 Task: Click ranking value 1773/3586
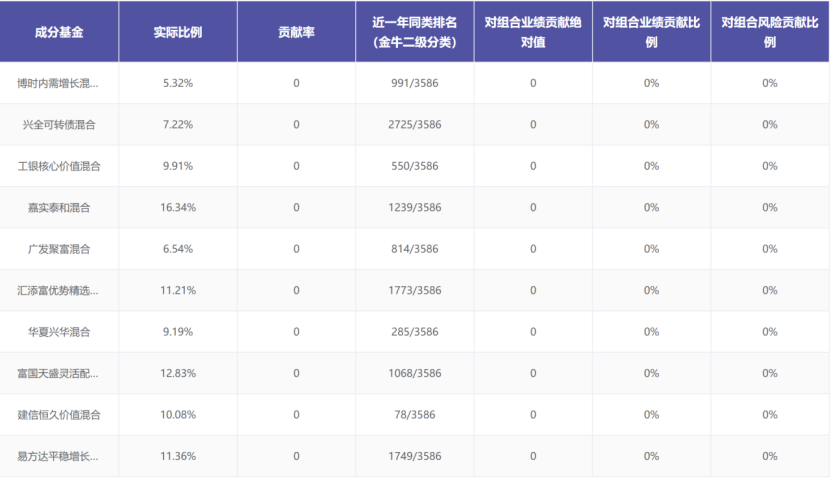415,290
